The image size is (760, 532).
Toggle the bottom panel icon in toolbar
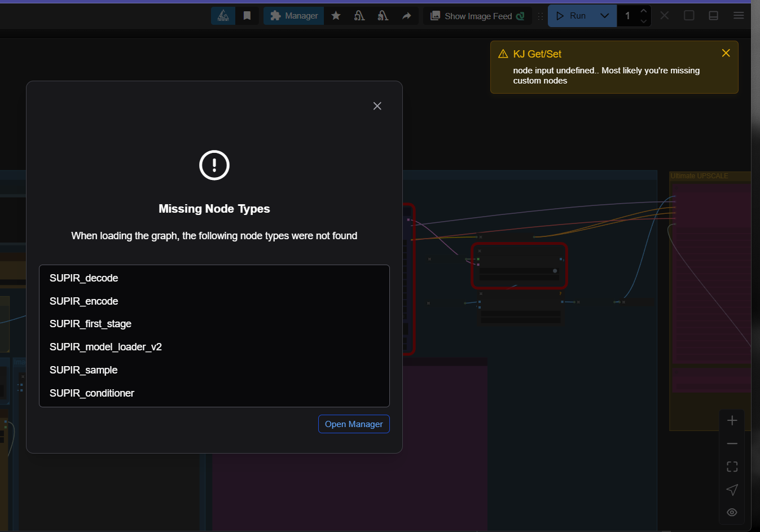point(713,16)
